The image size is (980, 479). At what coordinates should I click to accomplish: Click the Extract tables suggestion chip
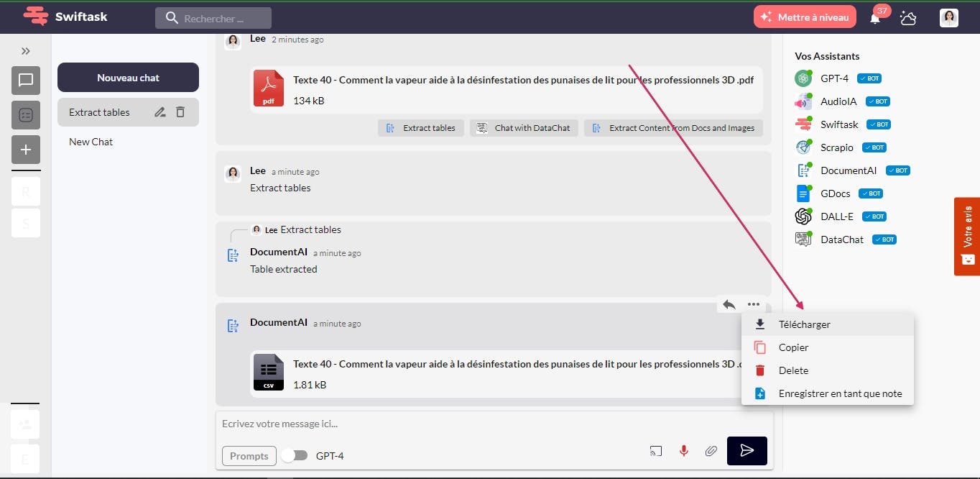pos(421,128)
